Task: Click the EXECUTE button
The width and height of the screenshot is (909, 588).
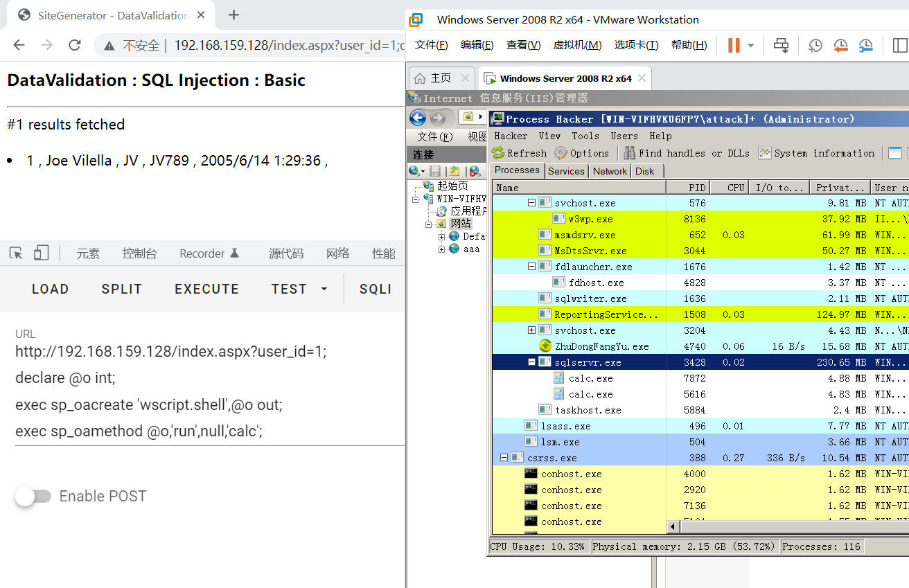Action: (206, 289)
